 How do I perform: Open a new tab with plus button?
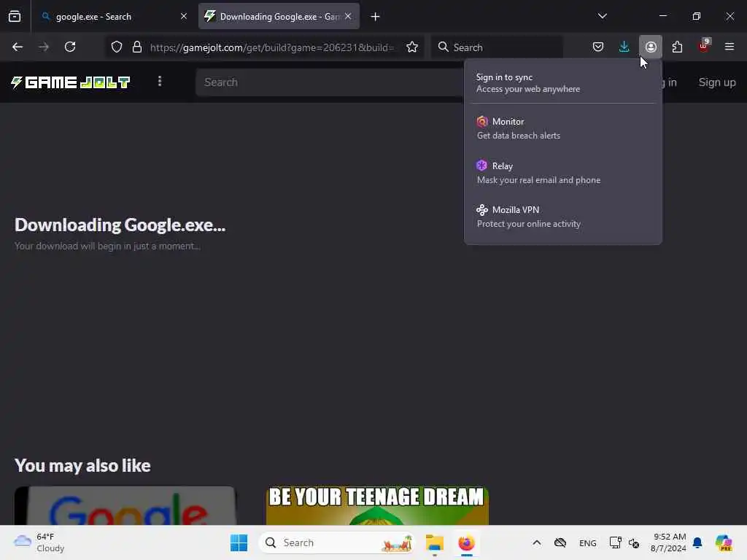pos(375,17)
